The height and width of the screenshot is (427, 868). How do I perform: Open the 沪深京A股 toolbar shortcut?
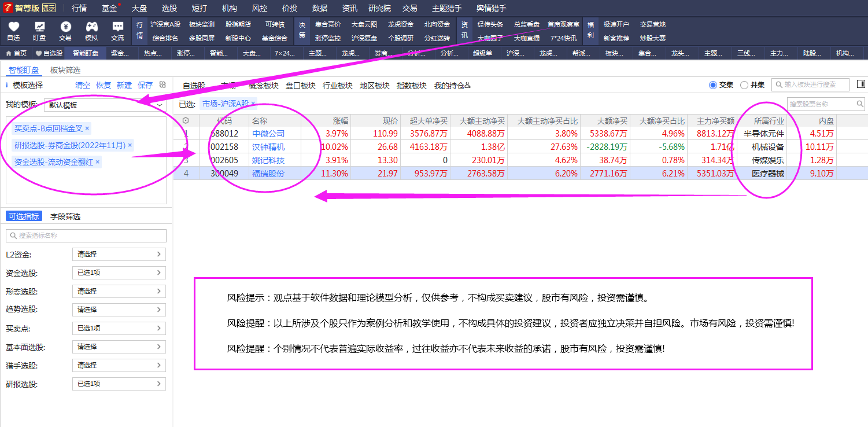[x=165, y=24]
